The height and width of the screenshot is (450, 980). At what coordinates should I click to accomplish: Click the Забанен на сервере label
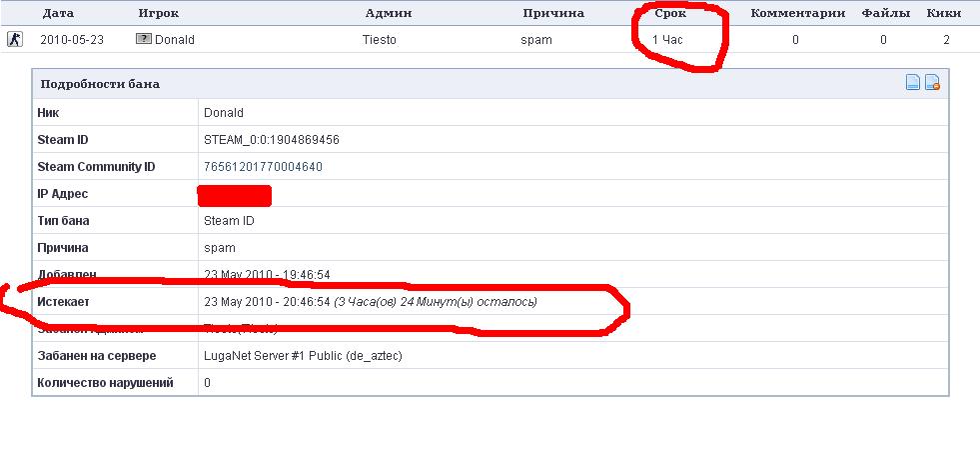pos(96,356)
